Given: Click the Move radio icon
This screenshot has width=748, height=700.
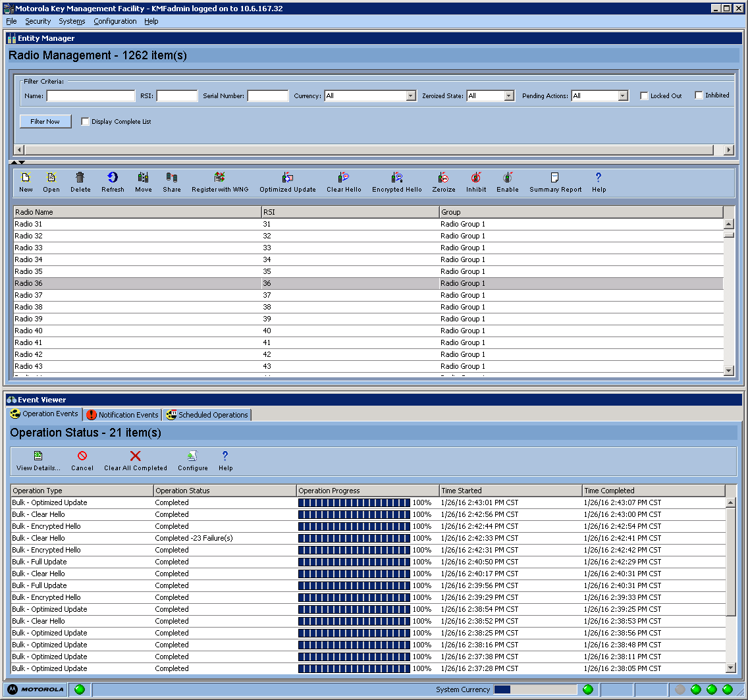Looking at the screenshot, I should 143,182.
